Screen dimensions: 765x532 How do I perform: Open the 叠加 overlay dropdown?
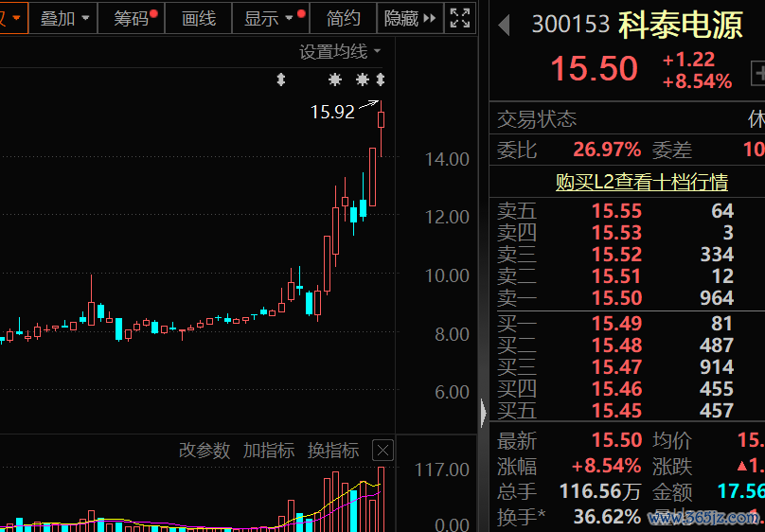tap(63, 19)
